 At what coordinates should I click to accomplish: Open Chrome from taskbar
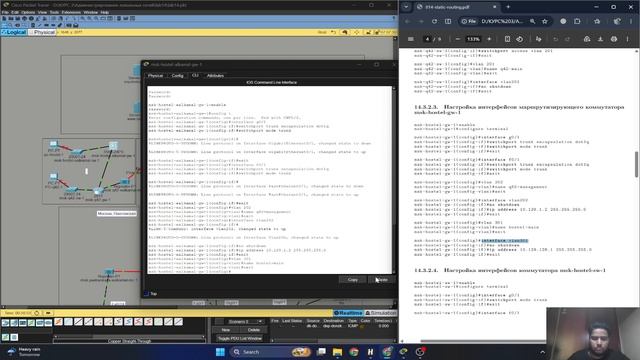coord(353,352)
